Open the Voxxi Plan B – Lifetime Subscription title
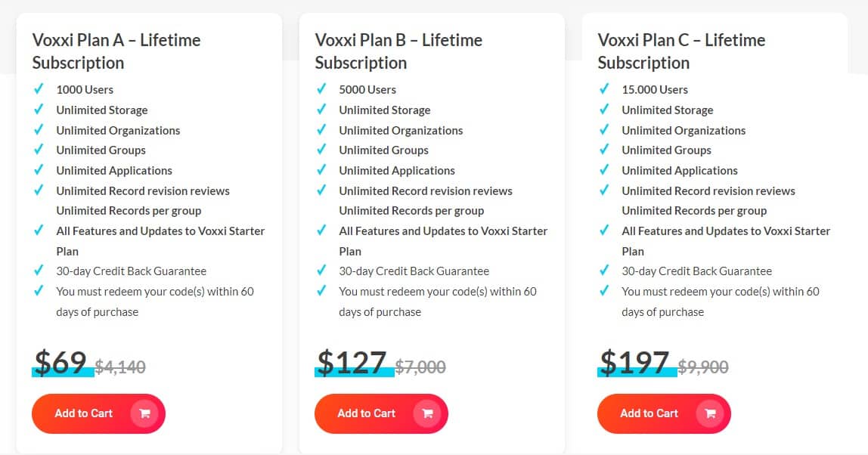 click(x=398, y=51)
